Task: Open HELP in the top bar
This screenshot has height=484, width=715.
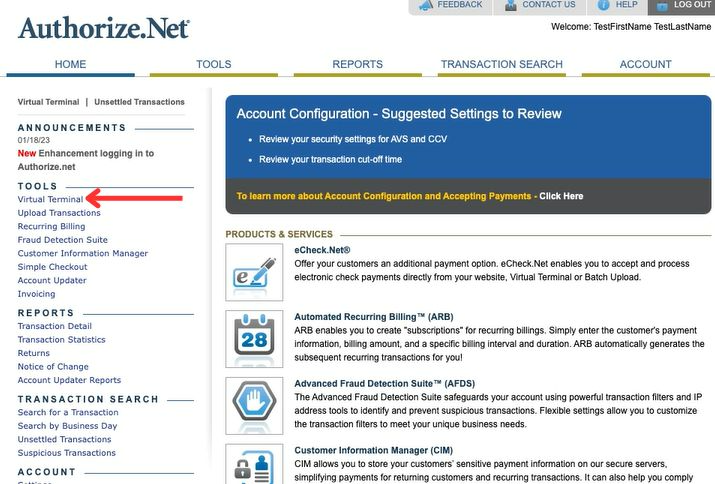Action: coord(627,5)
